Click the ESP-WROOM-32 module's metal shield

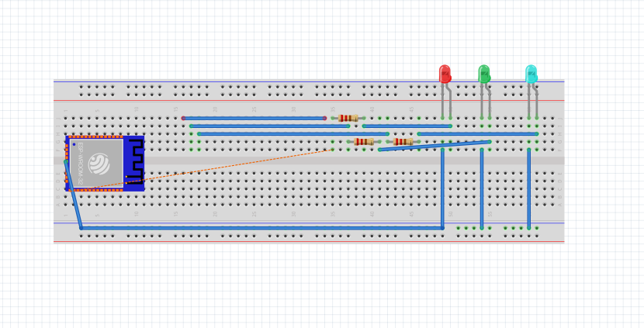coord(96,163)
